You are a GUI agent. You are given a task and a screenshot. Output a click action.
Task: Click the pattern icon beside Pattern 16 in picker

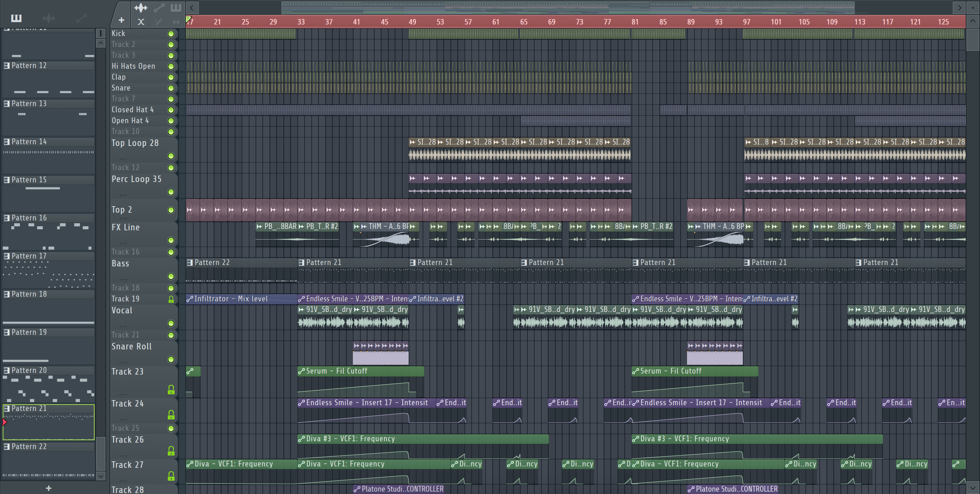[x=6, y=218]
